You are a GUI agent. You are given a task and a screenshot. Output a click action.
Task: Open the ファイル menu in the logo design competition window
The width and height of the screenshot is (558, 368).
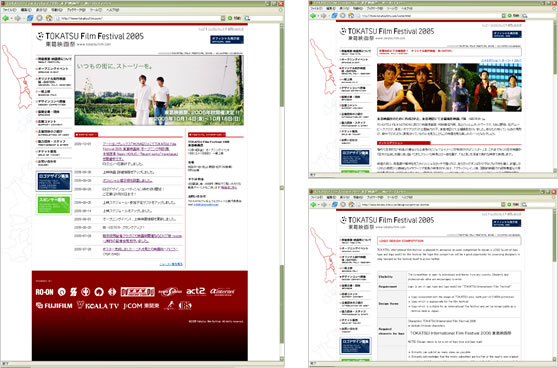coord(317,197)
